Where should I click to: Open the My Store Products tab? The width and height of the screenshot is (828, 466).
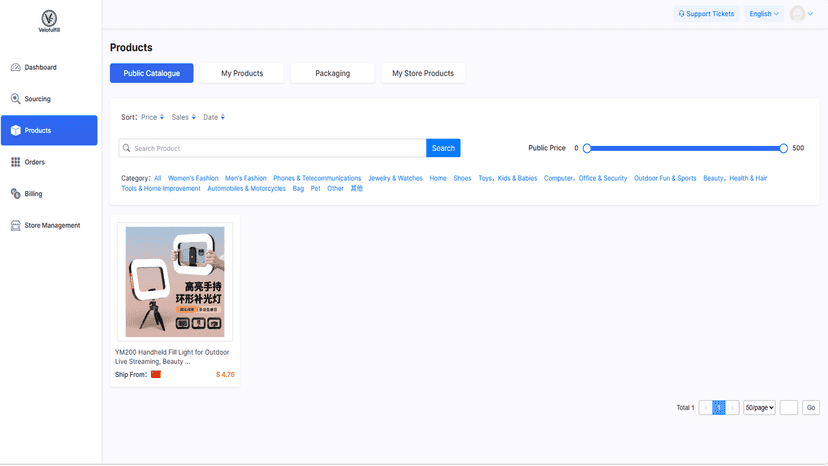coord(423,73)
